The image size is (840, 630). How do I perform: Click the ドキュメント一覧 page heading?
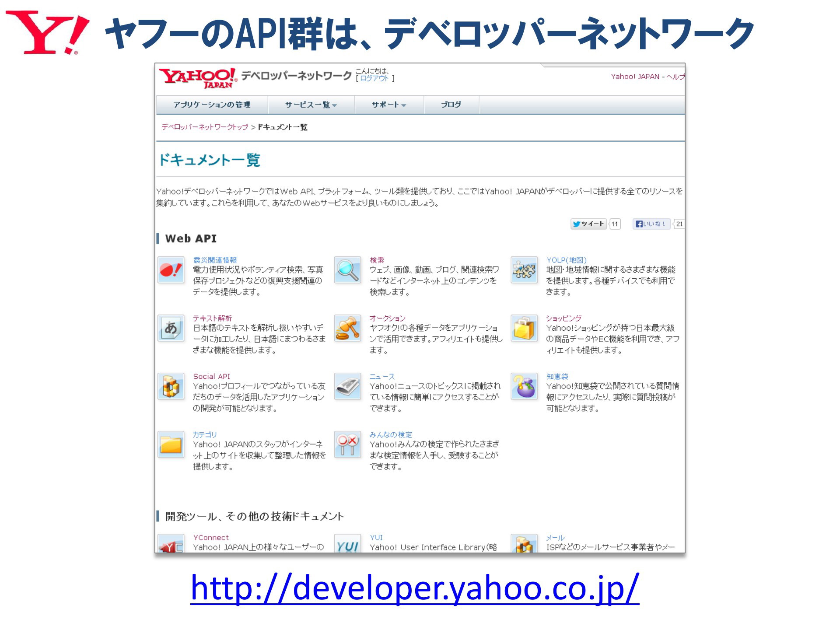click(x=209, y=160)
